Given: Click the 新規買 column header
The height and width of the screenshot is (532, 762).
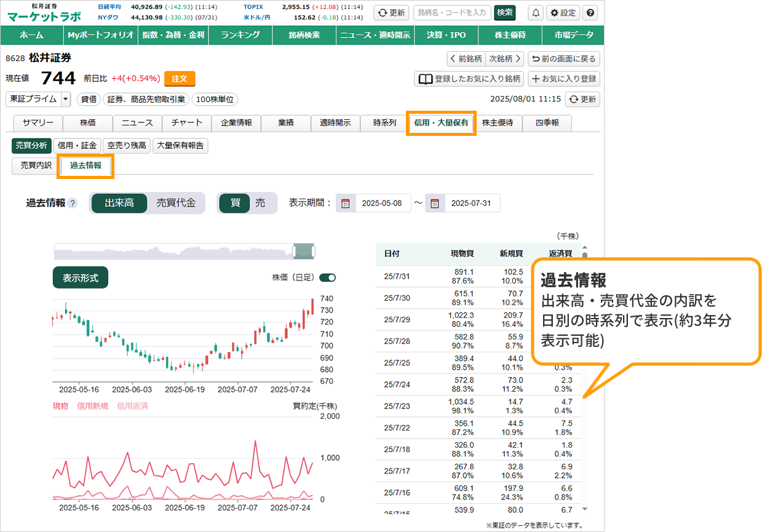Looking at the screenshot, I should [x=511, y=253].
